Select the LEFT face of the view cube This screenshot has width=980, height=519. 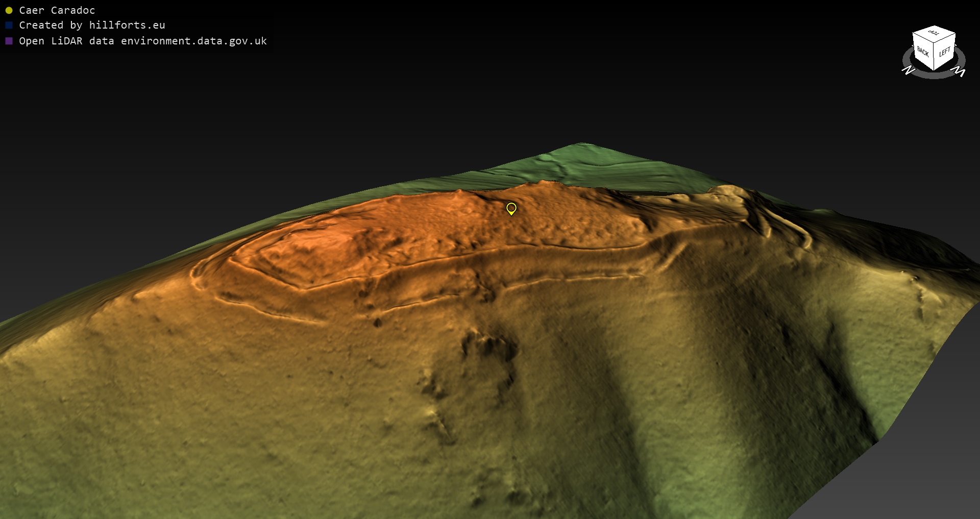point(945,52)
